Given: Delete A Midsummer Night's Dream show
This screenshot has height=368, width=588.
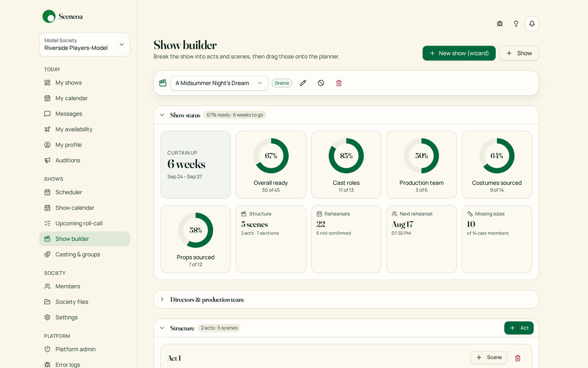Looking at the screenshot, I should (x=339, y=83).
